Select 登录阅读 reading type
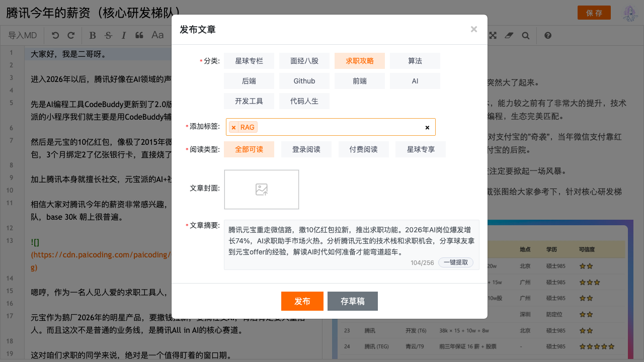 coord(306,149)
